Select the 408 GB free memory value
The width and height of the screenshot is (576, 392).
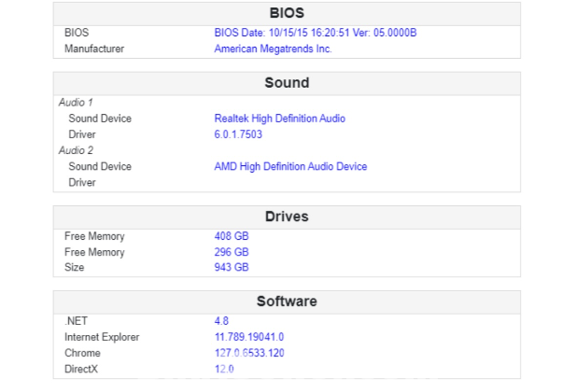pos(232,236)
